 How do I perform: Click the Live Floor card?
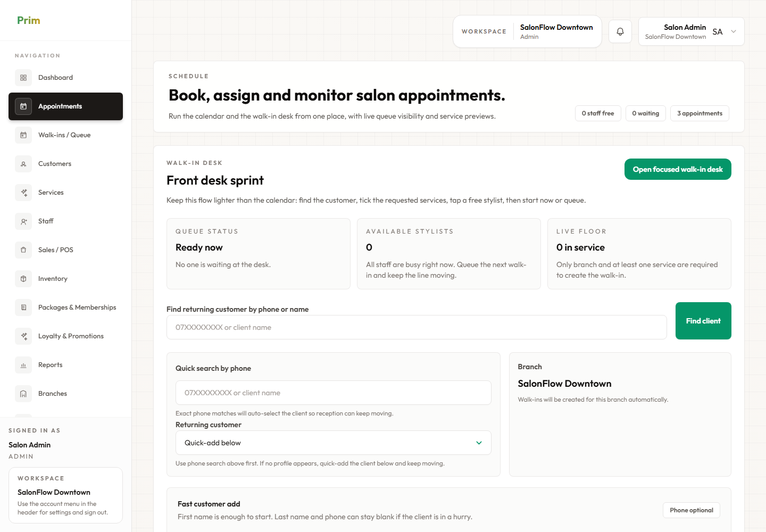point(639,254)
